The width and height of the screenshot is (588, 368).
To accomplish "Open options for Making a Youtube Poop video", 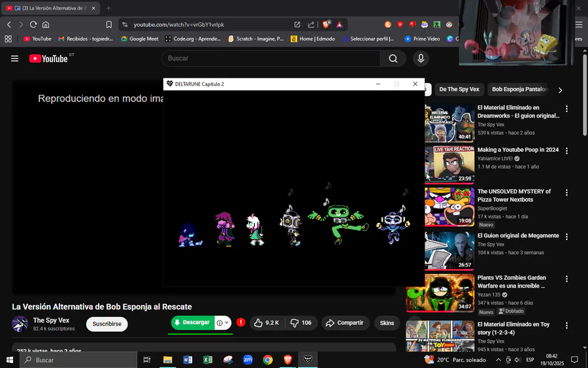I will click(566, 151).
